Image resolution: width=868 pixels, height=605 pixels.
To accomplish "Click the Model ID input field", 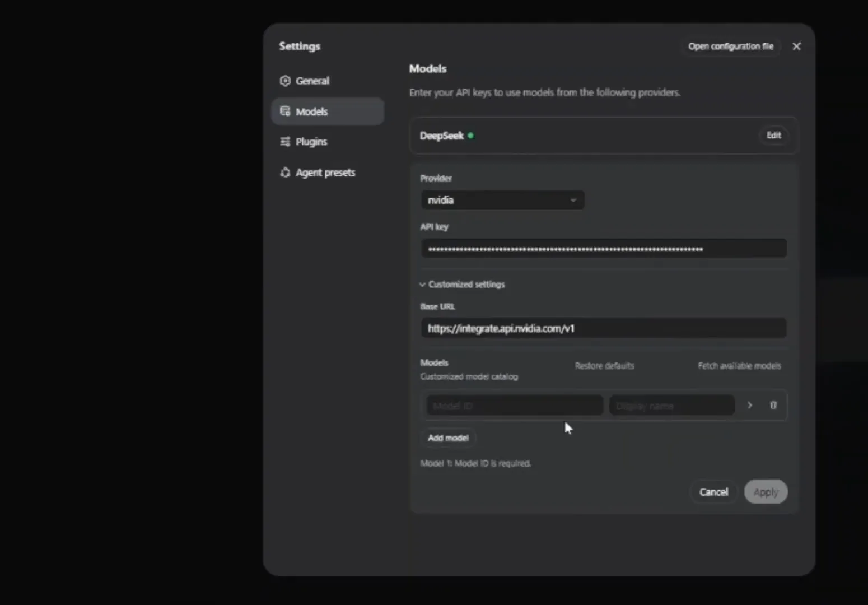I will 515,406.
